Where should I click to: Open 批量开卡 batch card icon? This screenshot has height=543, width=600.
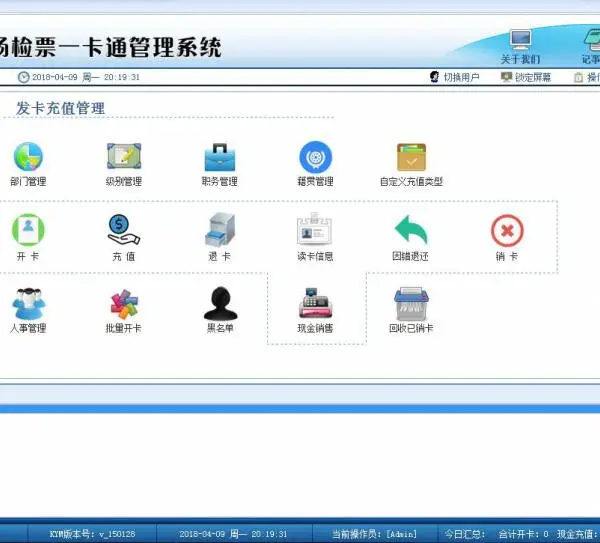[x=124, y=304]
